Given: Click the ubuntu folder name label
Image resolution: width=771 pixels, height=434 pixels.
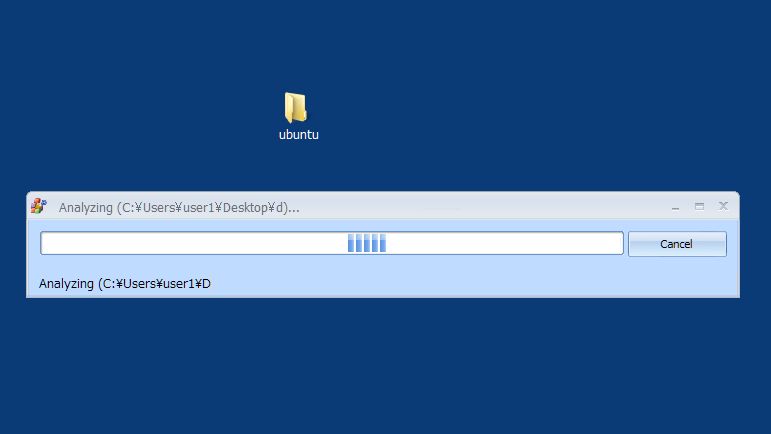Looking at the screenshot, I should (298, 135).
